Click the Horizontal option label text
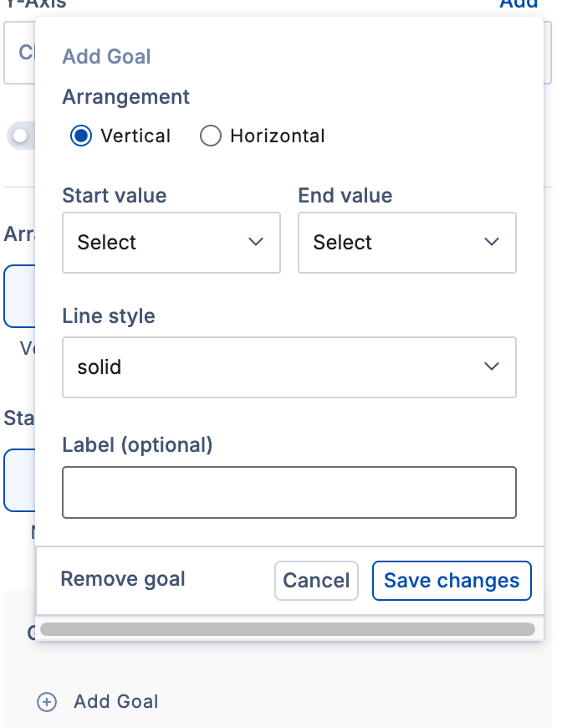This screenshot has width=567, height=728. 277,136
